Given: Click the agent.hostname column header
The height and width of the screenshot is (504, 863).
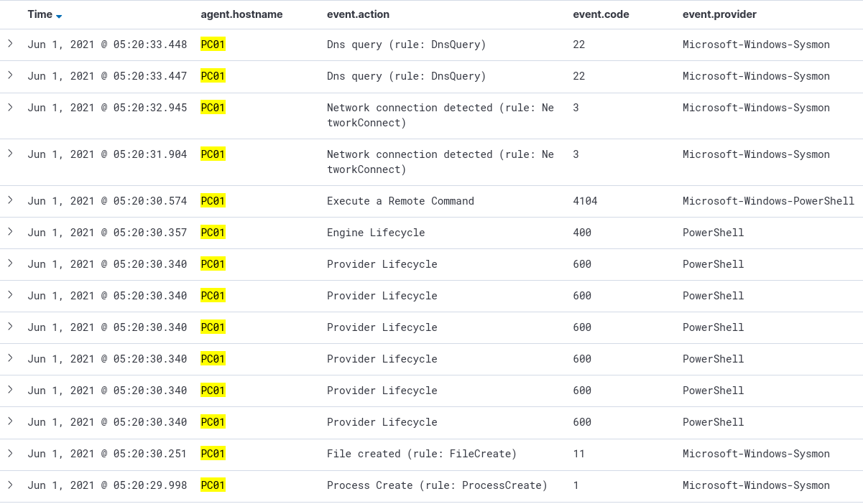Looking at the screenshot, I should pyautogui.click(x=241, y=14).
